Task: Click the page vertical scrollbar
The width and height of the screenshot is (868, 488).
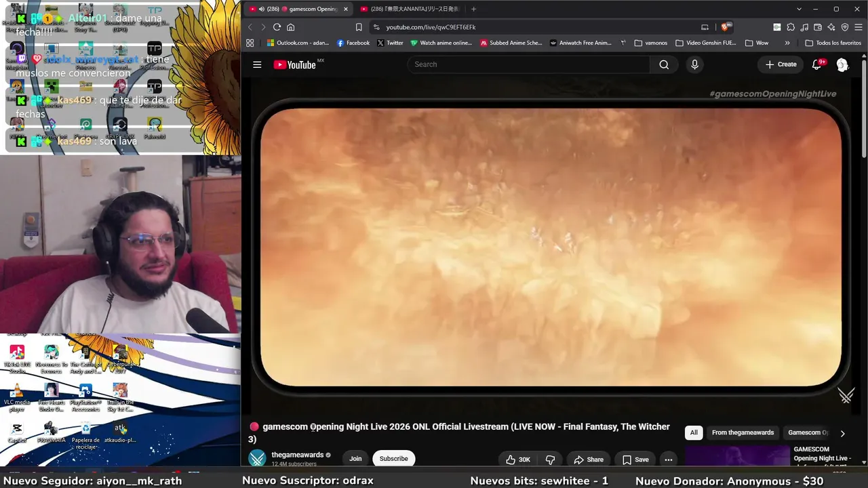Action: point(864,108)
